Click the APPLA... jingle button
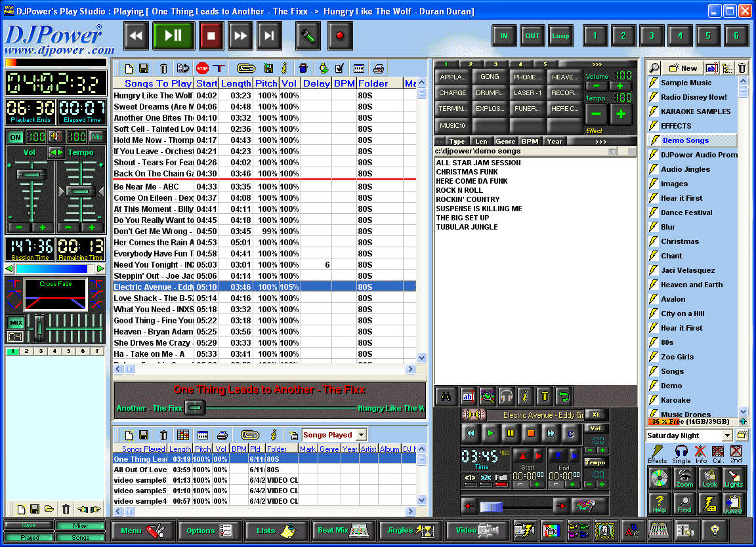This screenshot has width=756, height=547. point(453,77)
